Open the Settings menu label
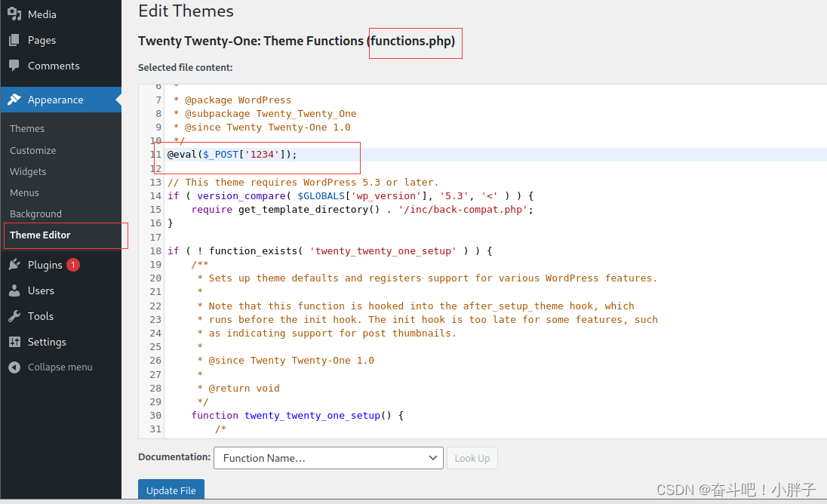 (x=47, y=342)
